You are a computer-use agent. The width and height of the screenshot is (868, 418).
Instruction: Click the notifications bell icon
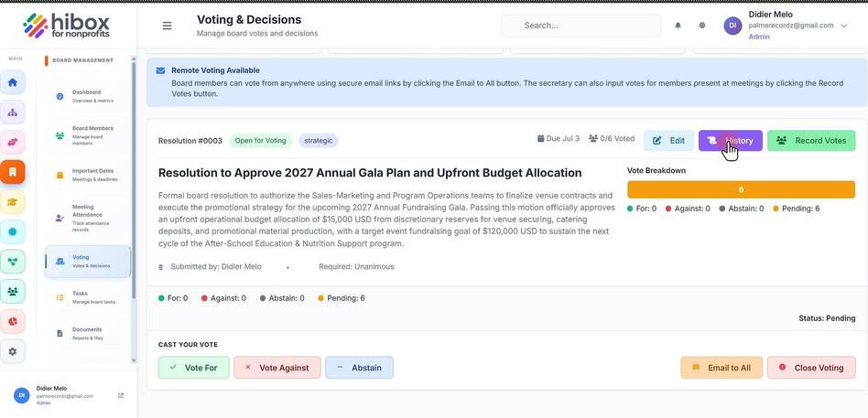click(x=678, y=26)
